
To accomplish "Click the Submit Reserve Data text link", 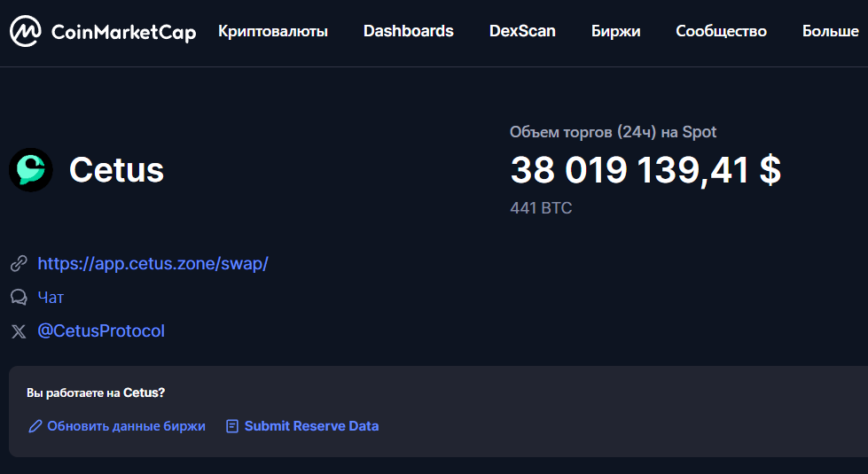I will (x=311, y=426).
